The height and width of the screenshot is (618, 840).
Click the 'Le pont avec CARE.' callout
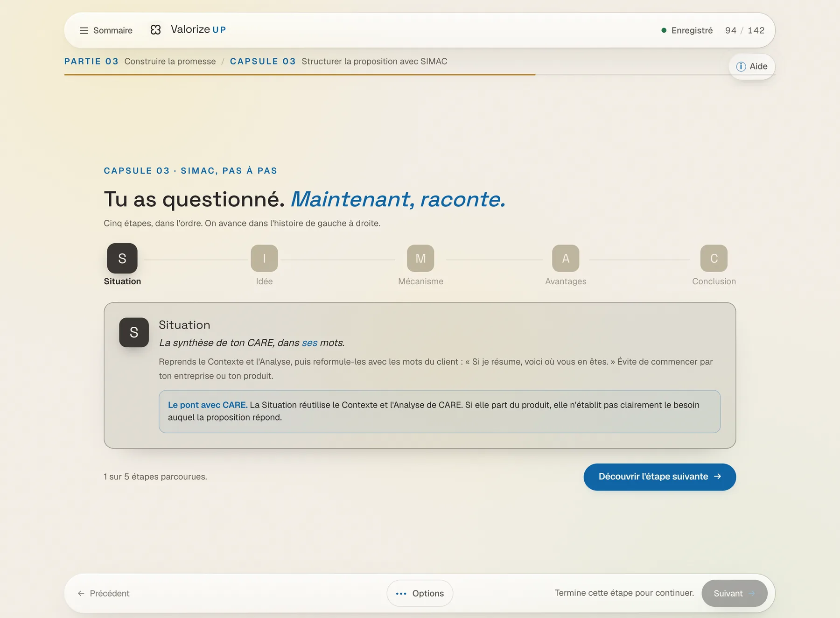440,411
